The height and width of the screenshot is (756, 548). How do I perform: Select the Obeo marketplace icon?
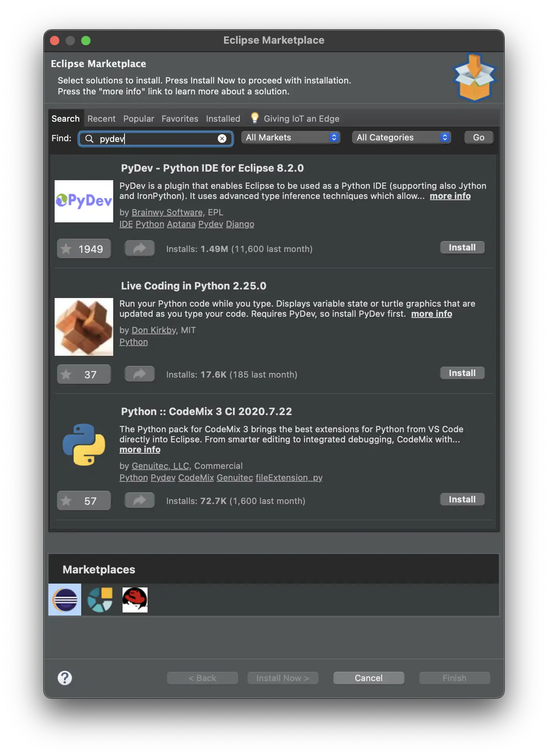[x=100, y=600]
